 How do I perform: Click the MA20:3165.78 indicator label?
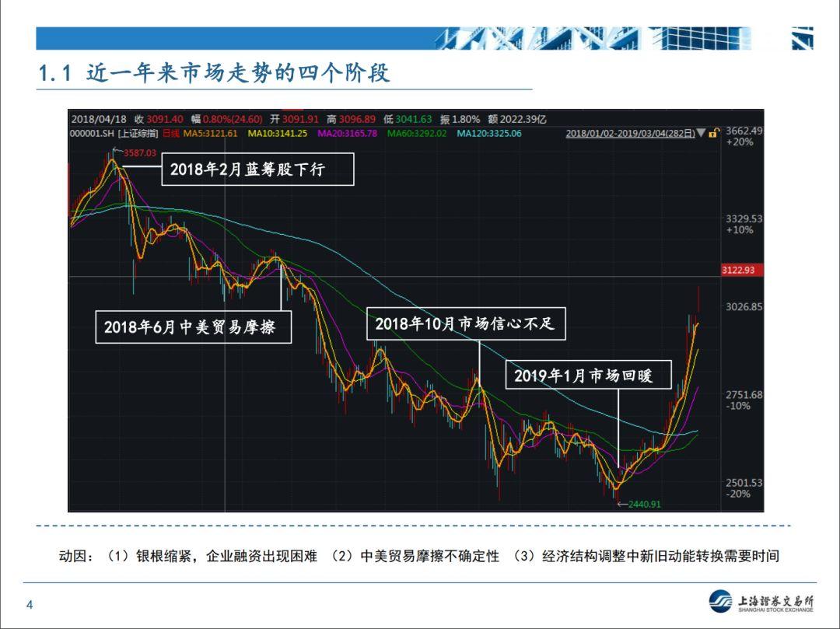pos(347,133)
